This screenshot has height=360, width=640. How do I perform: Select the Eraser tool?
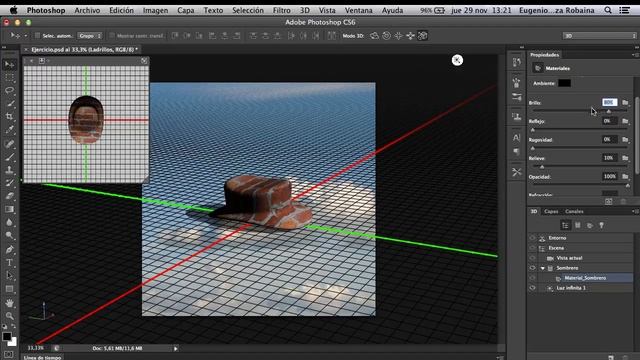coord(9,196)
